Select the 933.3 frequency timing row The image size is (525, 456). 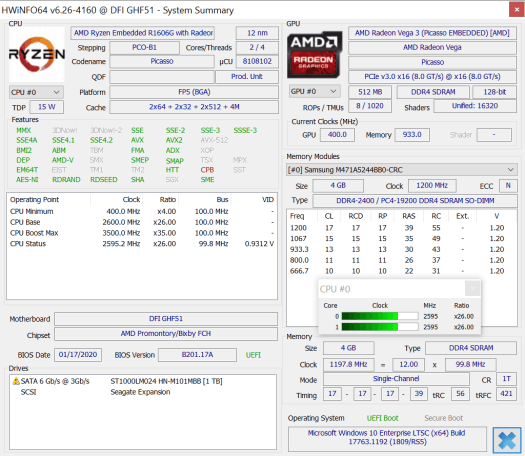point(401,249)
